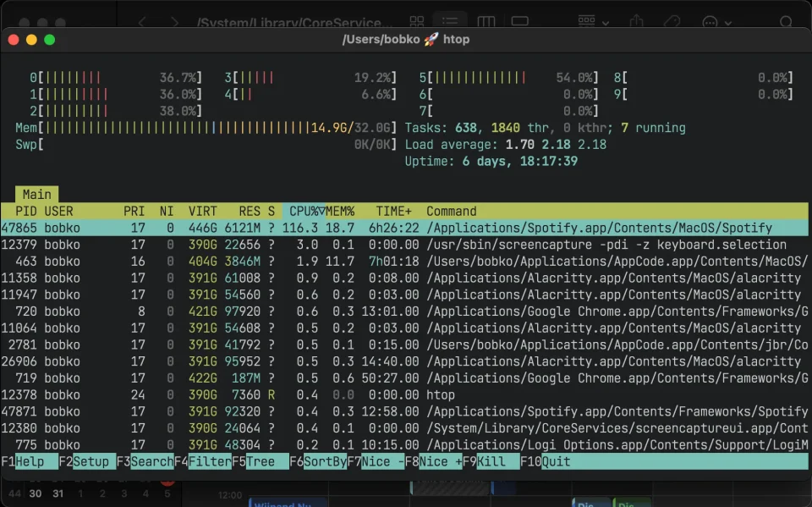The image size is (812, 507).
Task: Click the CPU 5 usage meter
Action: [x=508, y=78]
